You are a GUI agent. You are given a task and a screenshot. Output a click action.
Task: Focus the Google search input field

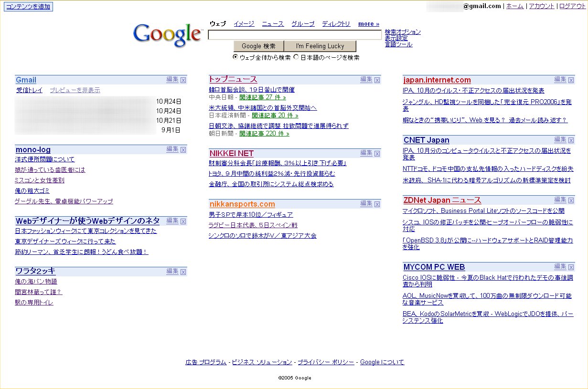295,34
